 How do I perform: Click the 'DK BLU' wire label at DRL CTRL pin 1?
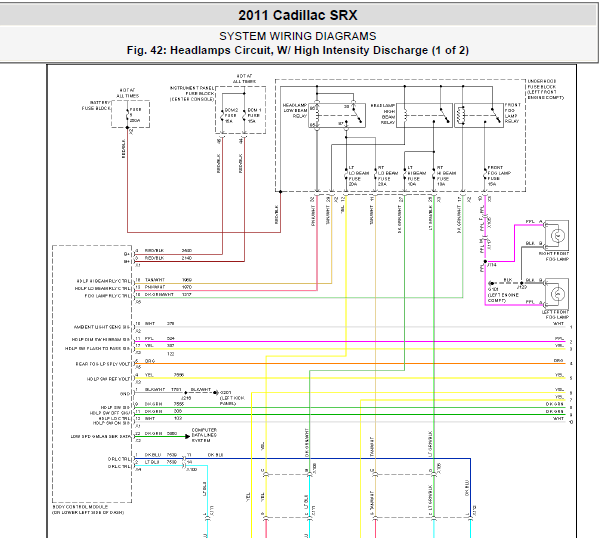pyautogui.click(x=153, y=455)
